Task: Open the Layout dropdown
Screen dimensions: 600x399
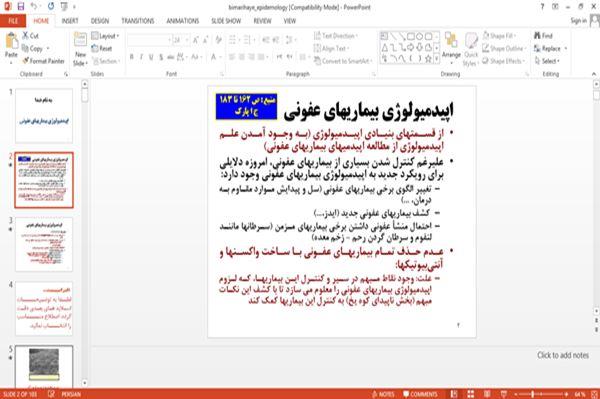Action: click(105, 36)
